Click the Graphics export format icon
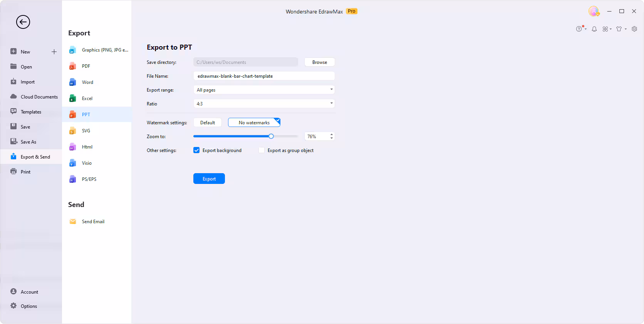644x324 pixels. click(x=72, y=50)
